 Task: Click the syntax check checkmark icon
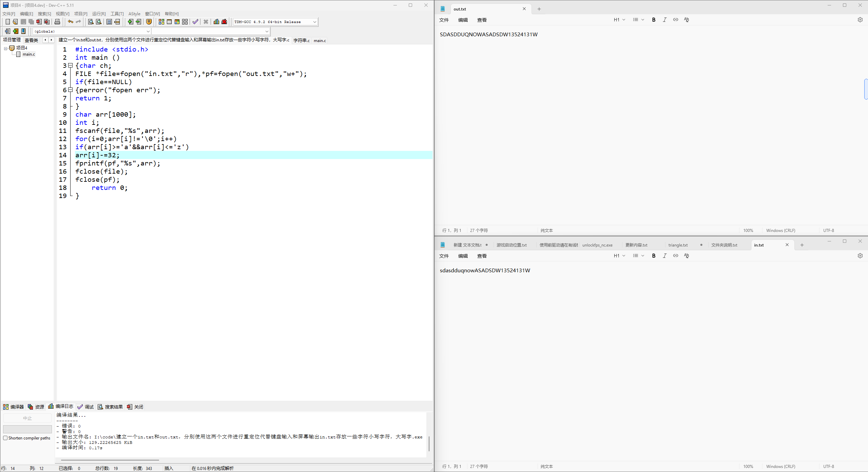point(195,22)
